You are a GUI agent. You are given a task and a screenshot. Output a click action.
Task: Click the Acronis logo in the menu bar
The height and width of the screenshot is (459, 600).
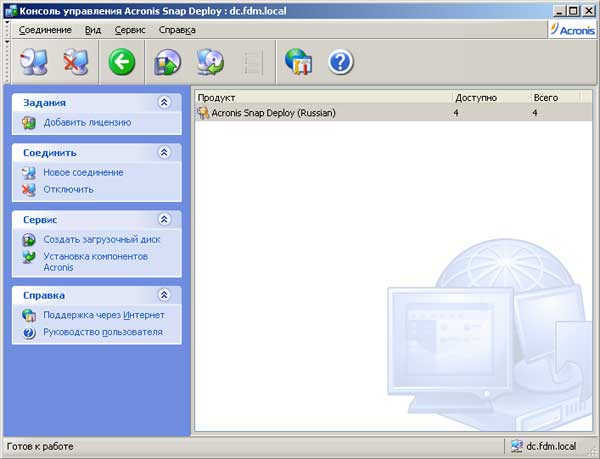pos(572,29)
